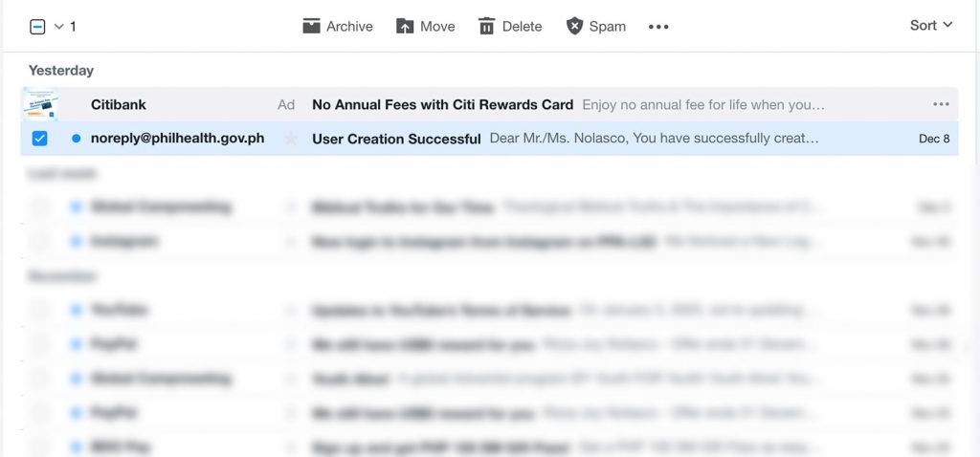Click the Spam shield icon
The image size is (980, 457).
point(574,26)
